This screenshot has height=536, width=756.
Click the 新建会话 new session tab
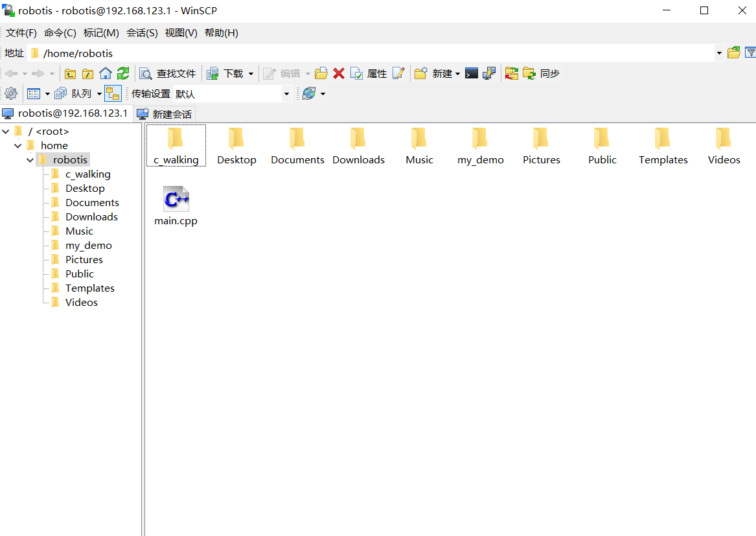coord(165,114)
